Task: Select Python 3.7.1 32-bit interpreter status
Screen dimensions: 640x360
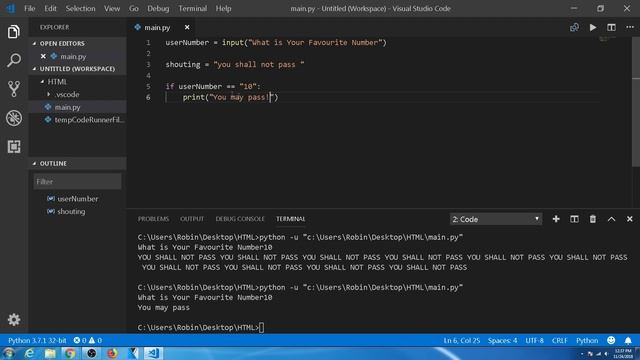Action: point(37,340)
